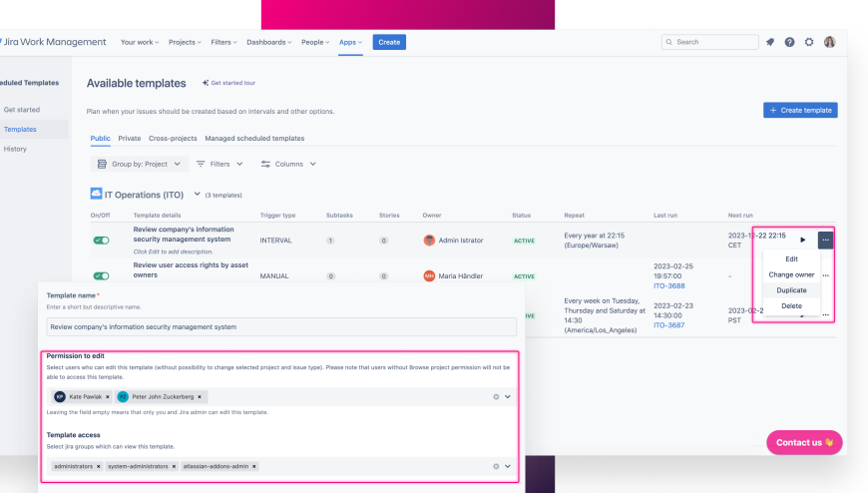The image size is (868, 493).
Task: Clear all users in Permission to edit field
Action: (x=496, y=396)
